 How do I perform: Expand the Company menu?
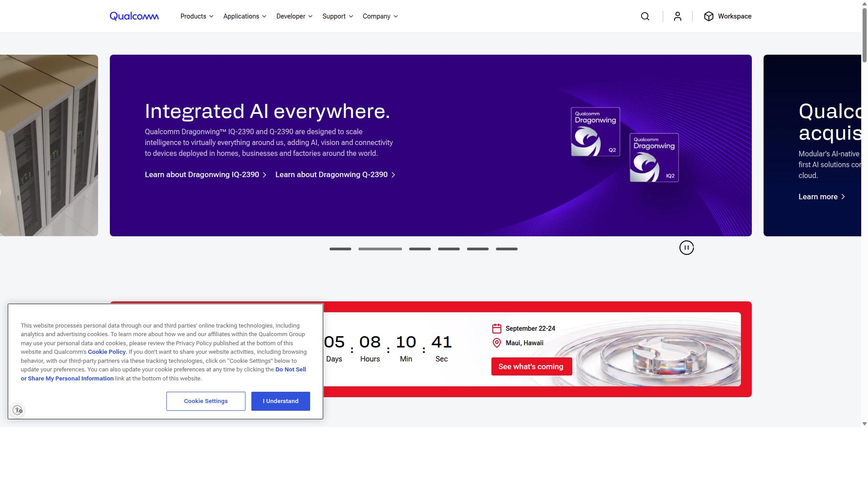point(380,16)
